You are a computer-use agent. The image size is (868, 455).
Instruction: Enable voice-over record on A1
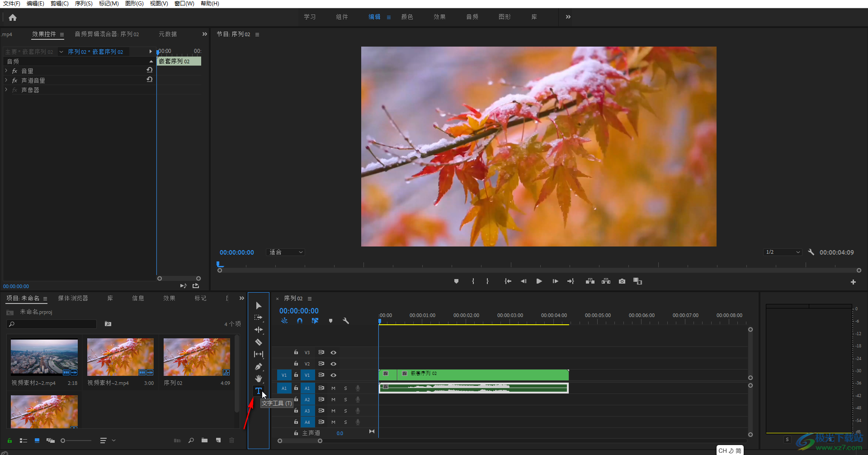click(x=358, y=388)
